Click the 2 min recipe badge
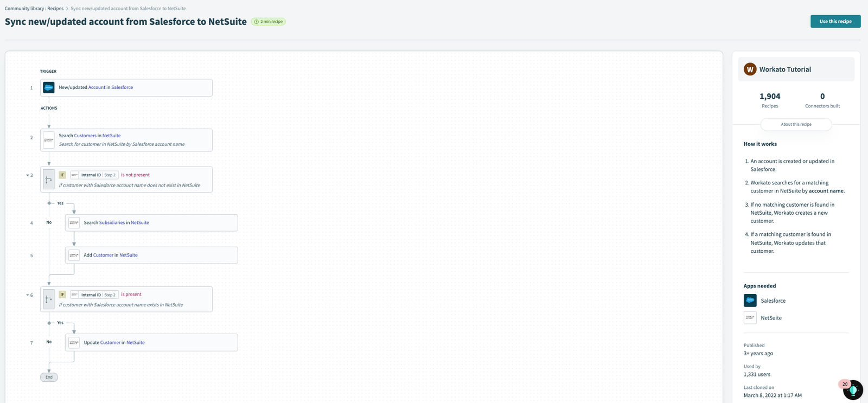Screen dimensions: 868x403 [x=269, y=22]
